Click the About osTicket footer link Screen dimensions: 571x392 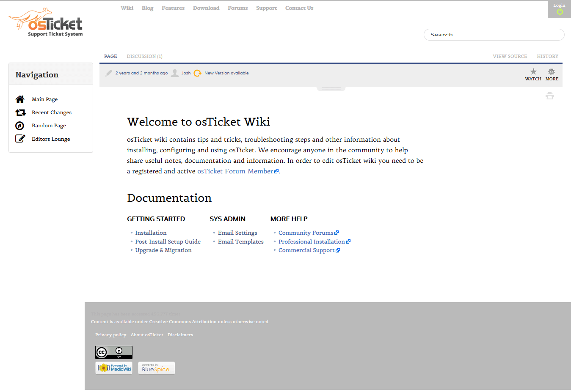[x=147, y=334]
